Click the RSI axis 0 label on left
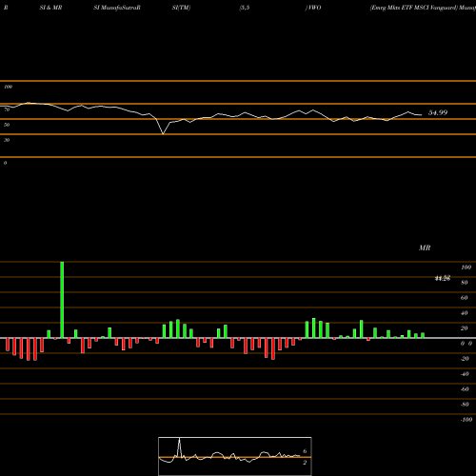Viewport: 476px width, 476px height. coord(5,163)
